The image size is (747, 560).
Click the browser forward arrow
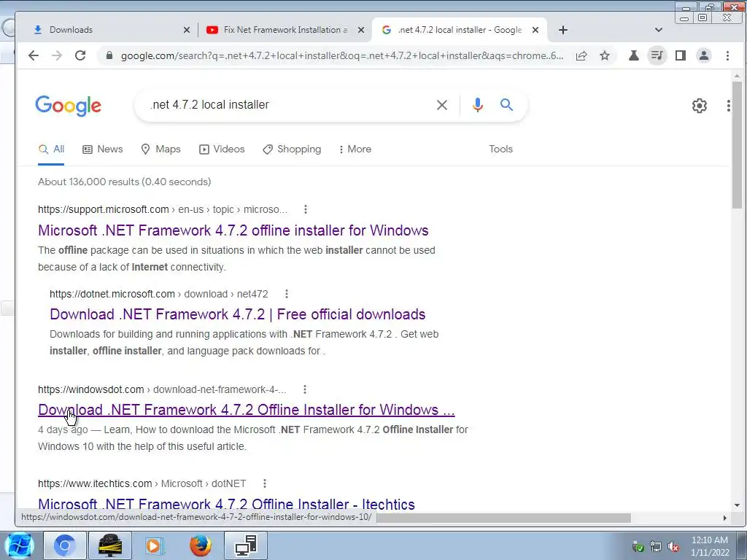[57, 55]
